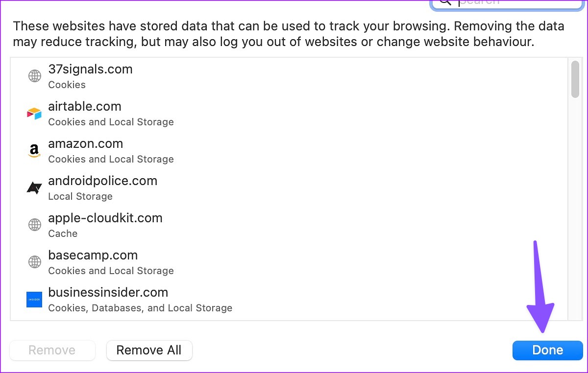Click the greyed-out Remove button
This screenshot has height=373, width=588.
pos(52,350)
